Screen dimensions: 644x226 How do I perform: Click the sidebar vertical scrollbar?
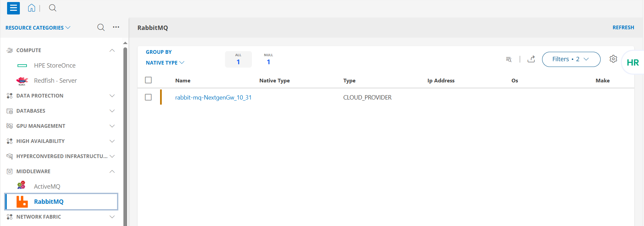[125, 136]
